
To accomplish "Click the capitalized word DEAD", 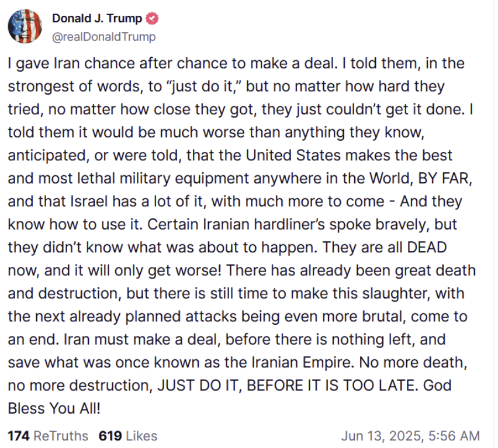I will coord(427,248).
